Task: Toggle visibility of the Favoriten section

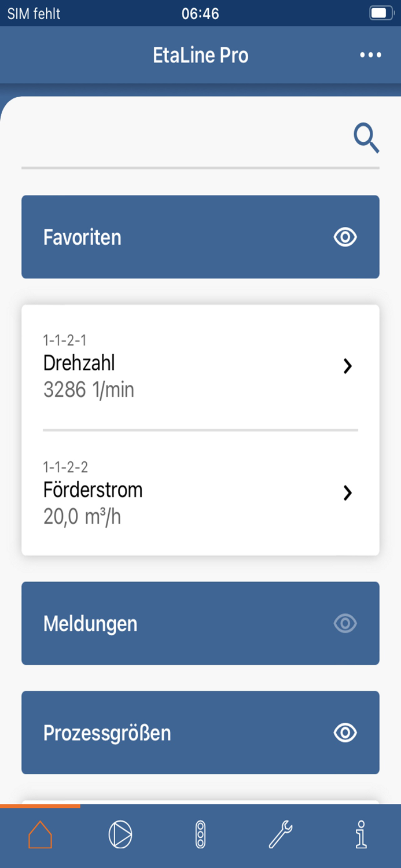Action: click(345, 237)
